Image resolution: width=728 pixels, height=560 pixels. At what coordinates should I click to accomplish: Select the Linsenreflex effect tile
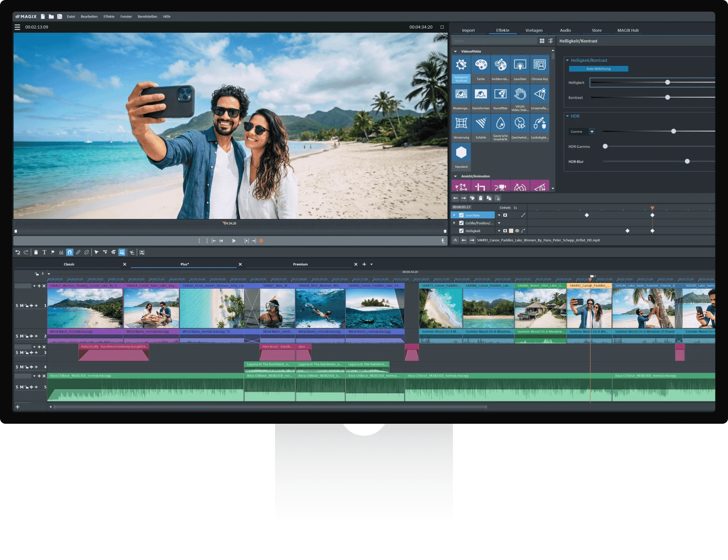click(x=540, y=98)
